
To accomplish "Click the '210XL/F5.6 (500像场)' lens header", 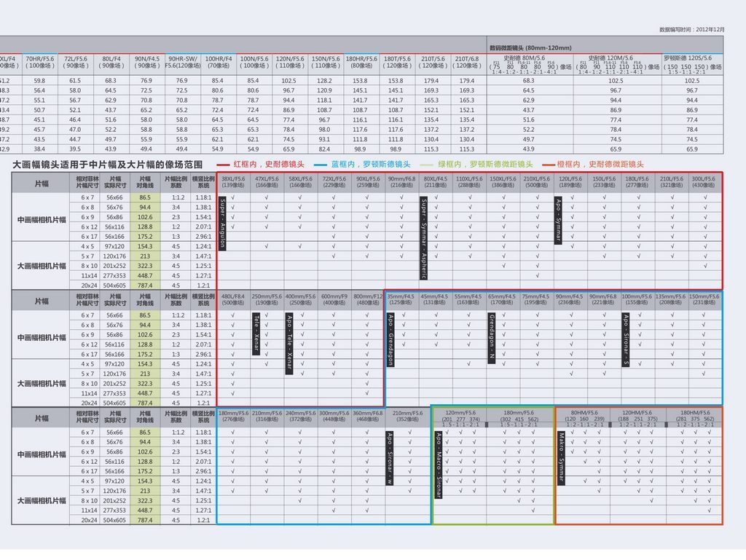I will pos(537,181).
